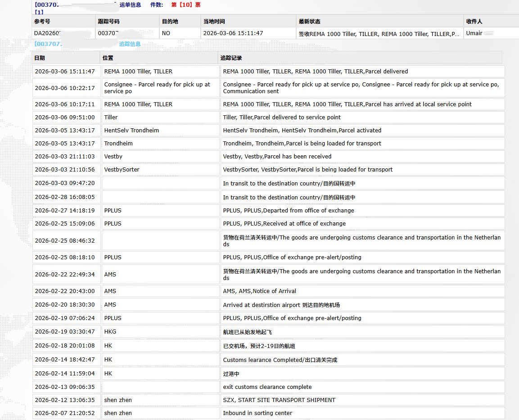Click record exit customs clearance complete
The width and height of the screenshot is (519, 420).
pyautogui.click(x=362, y=387)
